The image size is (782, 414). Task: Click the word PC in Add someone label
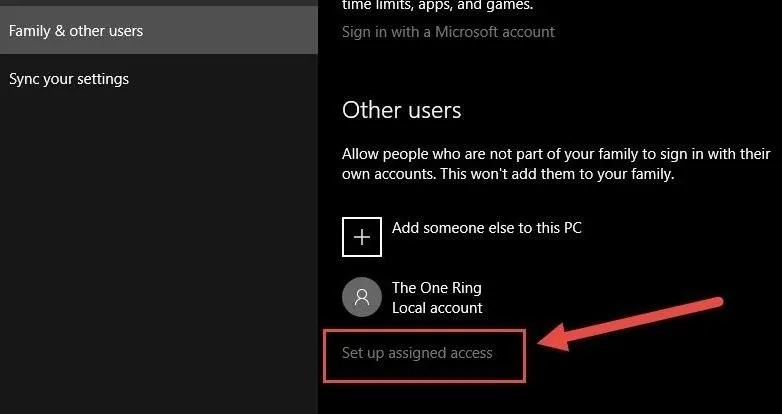pyautogui.click(x=573, y=228)
